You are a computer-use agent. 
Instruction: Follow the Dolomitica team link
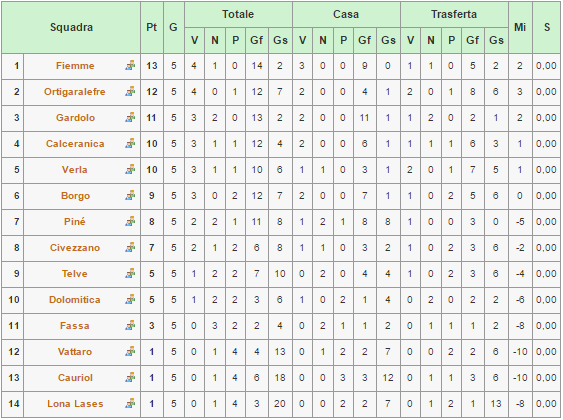(x=75, y=300)
